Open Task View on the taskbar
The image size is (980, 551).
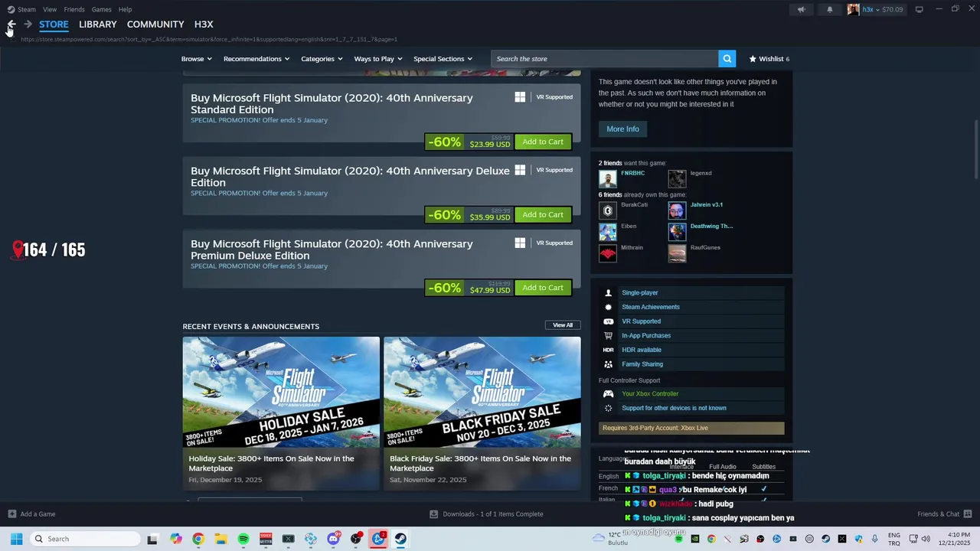(x=152, y=539)
